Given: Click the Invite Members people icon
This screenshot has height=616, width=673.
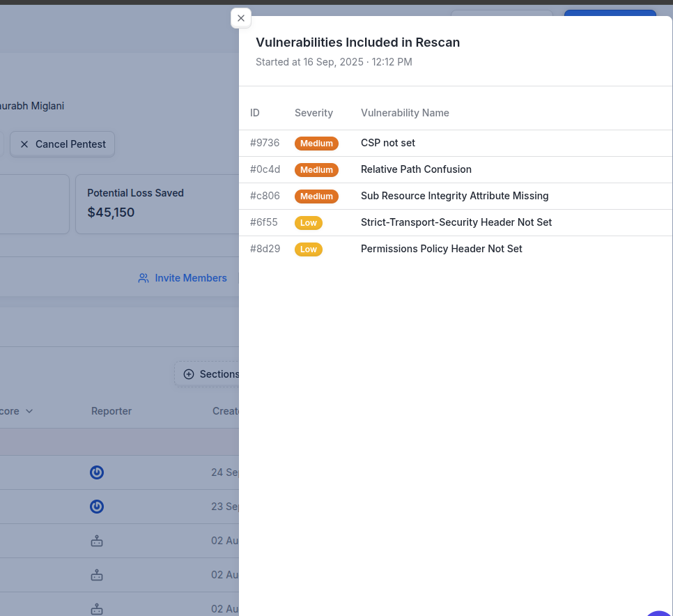Looking at the screenshot, I should (144, 278).
